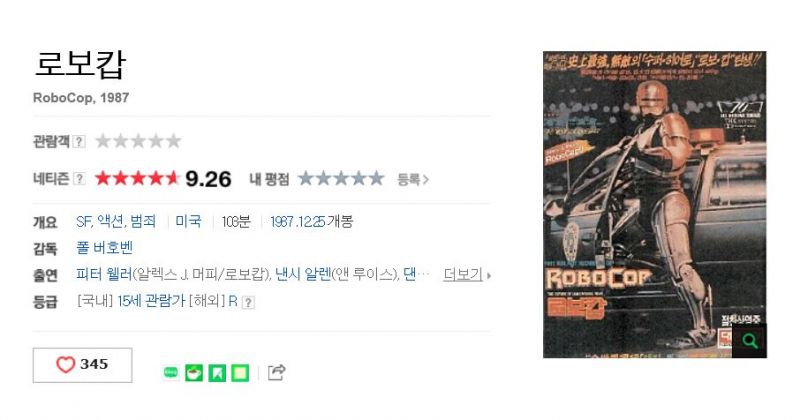Open the 관람객 rating help question mark
The height and width of the screenshot is (420, 800).
[x=79, y=141]
